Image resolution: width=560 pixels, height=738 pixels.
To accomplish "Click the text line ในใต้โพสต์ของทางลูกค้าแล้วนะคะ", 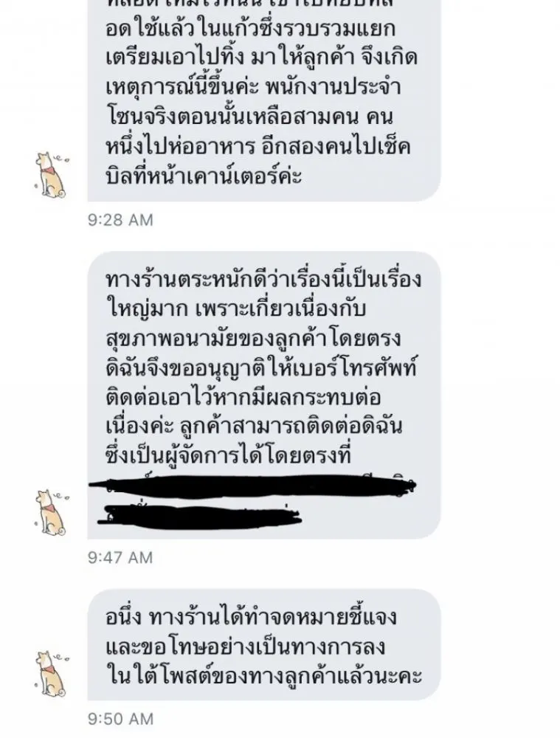I will 263,676.
